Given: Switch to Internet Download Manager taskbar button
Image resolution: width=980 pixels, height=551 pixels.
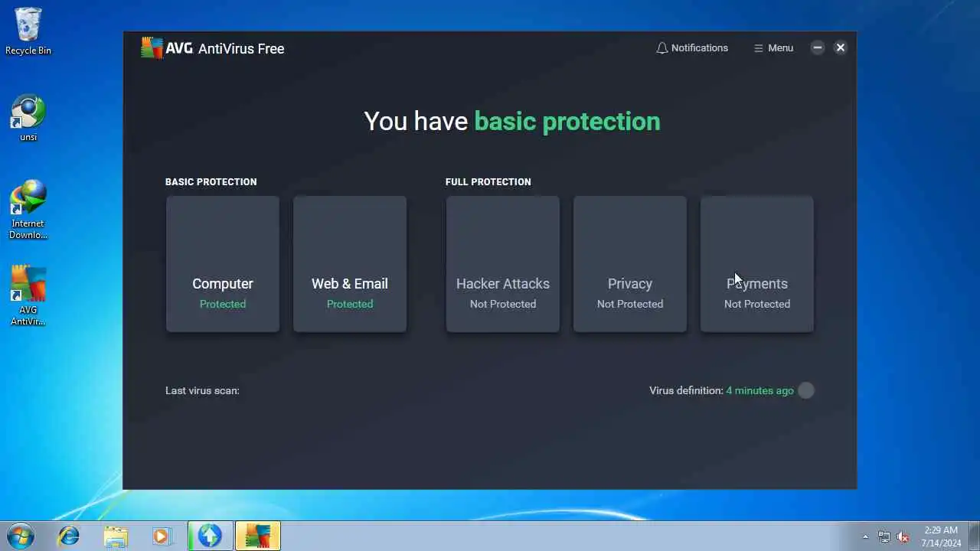Looking at the screenshot, I should pyautogui.click(x=211, y=536).
